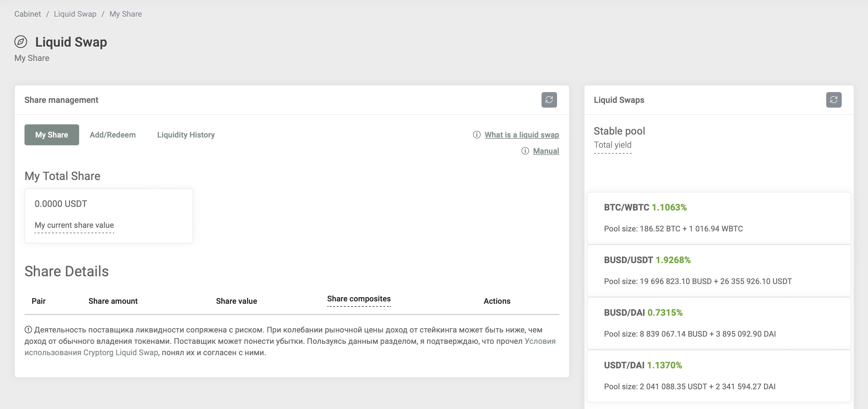Click the compass icon beside Liquid Swap title

[21, 42]
